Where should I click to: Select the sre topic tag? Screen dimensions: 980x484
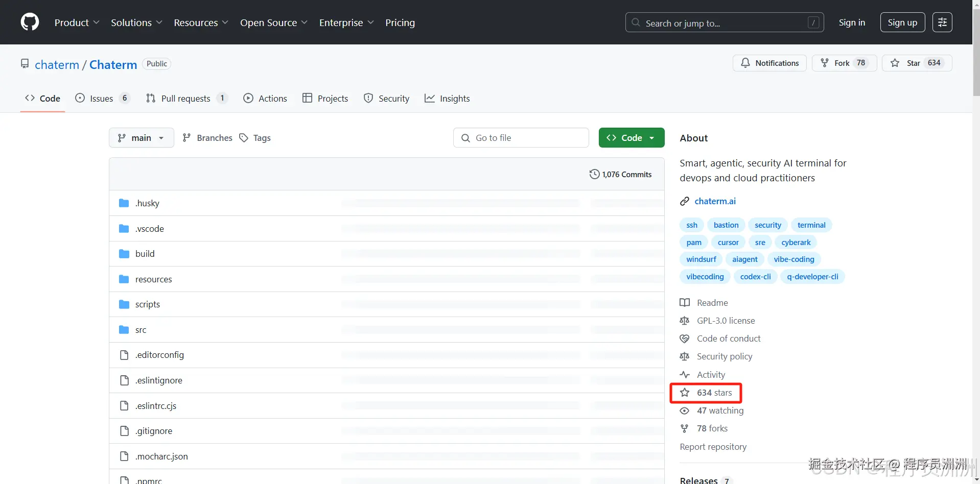click(x=760, y=243)
